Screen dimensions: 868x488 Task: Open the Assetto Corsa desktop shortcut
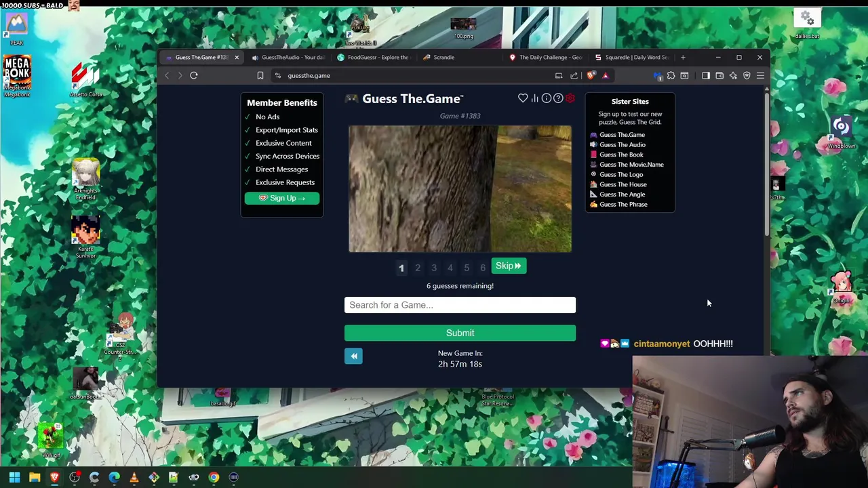pos(85,80)
